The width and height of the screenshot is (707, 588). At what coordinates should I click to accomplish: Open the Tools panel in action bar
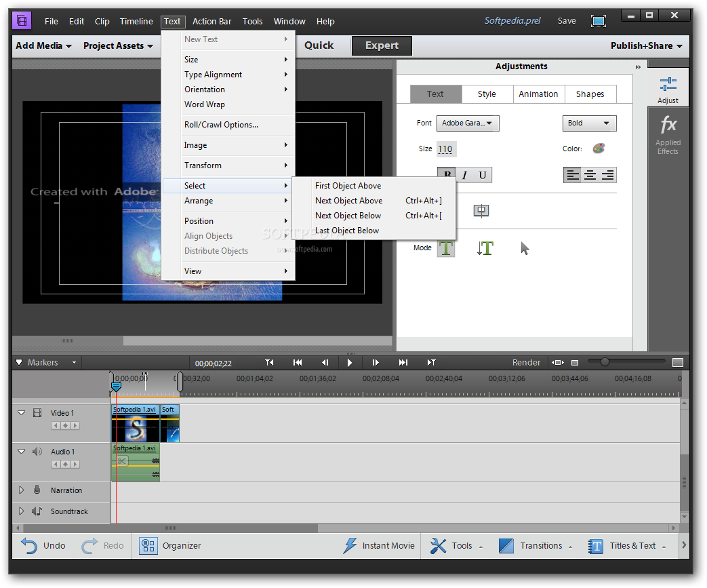coord(456,545)
